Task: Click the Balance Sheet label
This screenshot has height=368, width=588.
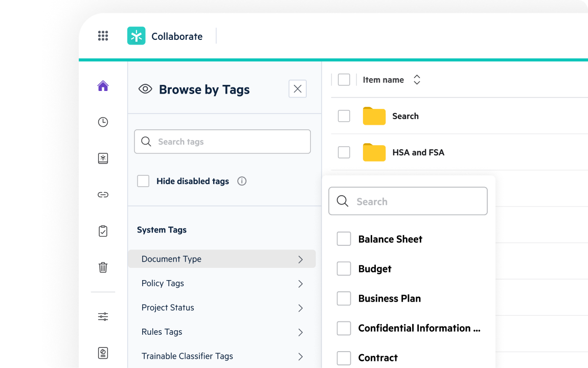Action: (x=390, y=239)
